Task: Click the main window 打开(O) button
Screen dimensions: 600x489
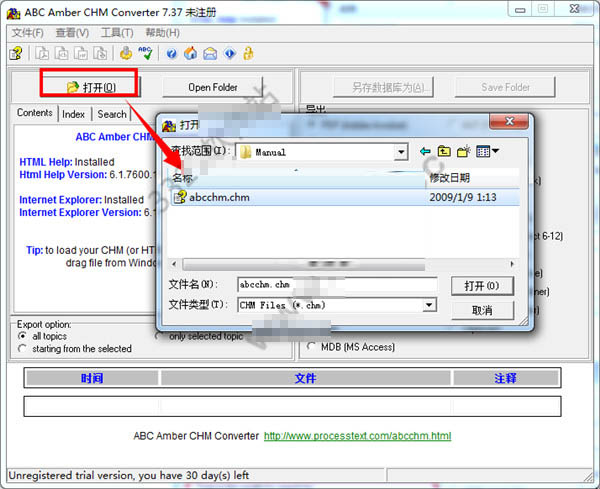Action: click(91, 87)
